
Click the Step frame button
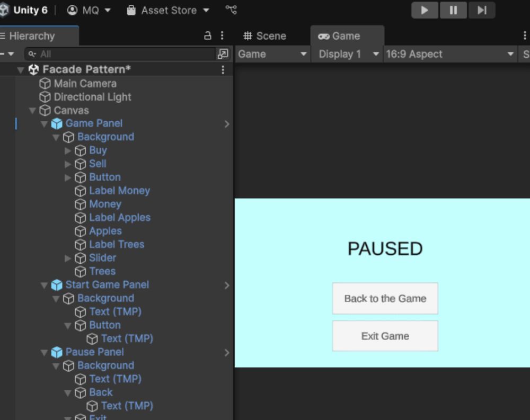click(482, 10)
